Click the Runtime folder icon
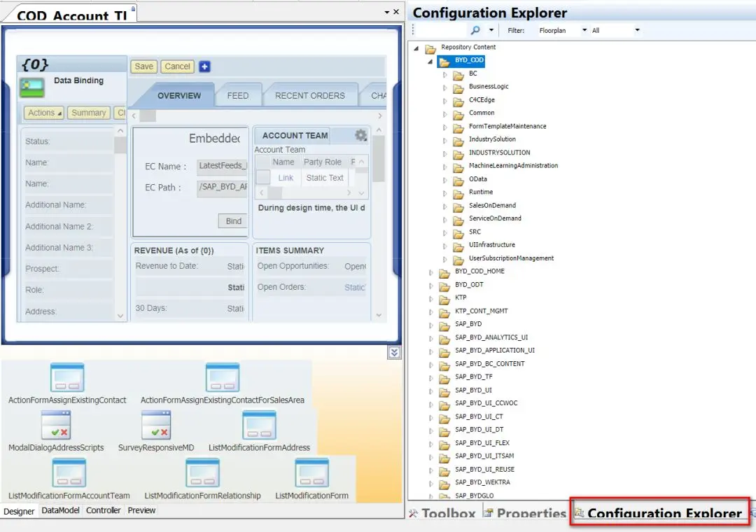 click(458, 193)
